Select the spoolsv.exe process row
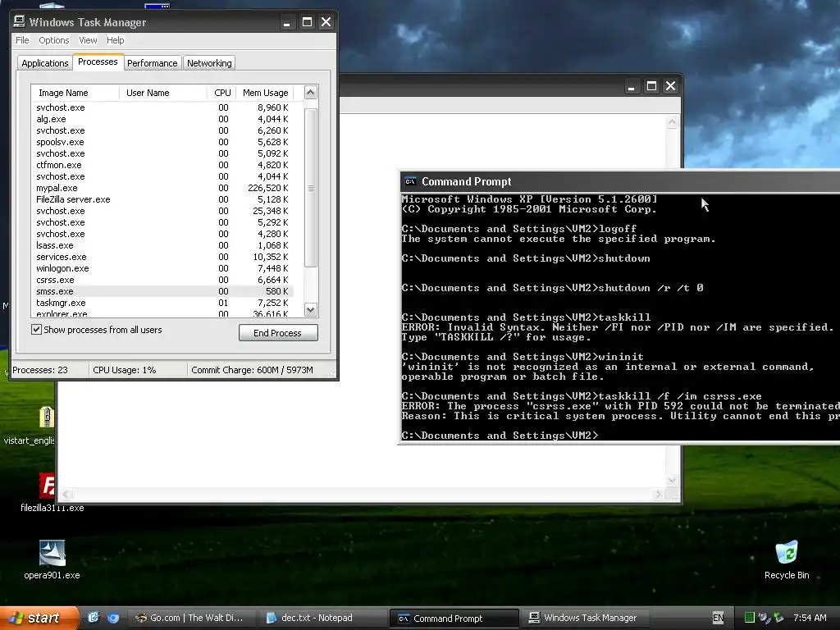Viewport: 840px width, 630px height. pyautogui.click(x=162, y=142)
